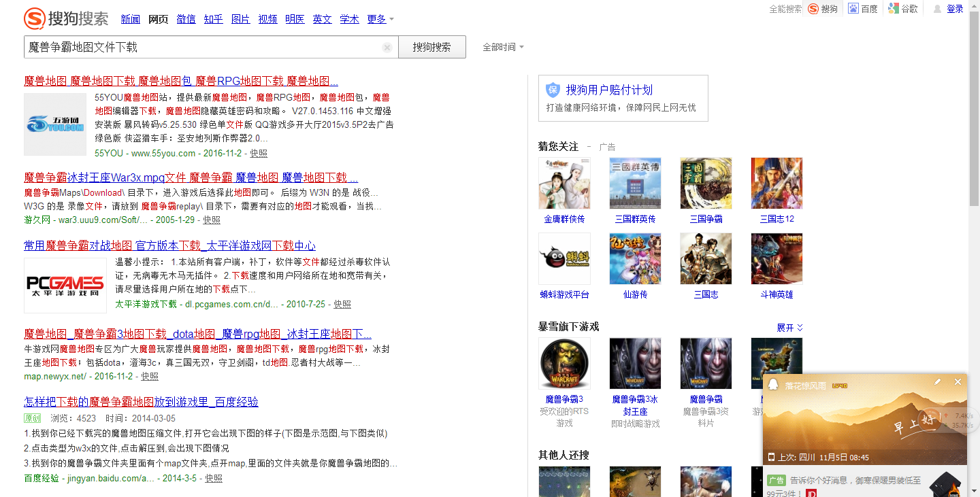Click the 登录 user icon
980x497 pixels.
click(x=937, y=9)
